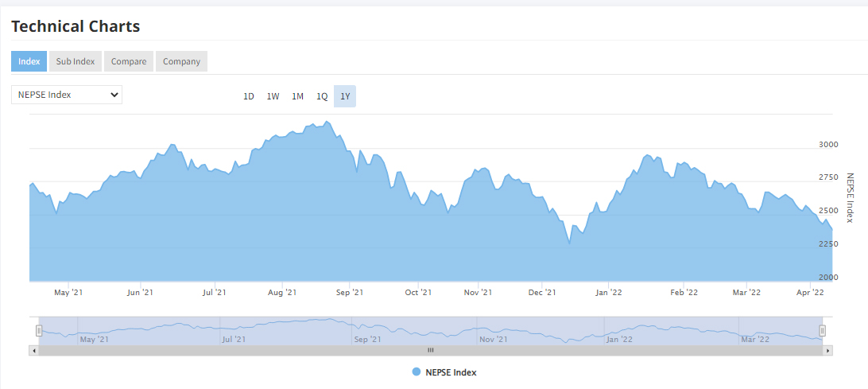Set chart range to 1D

[249, 96]
